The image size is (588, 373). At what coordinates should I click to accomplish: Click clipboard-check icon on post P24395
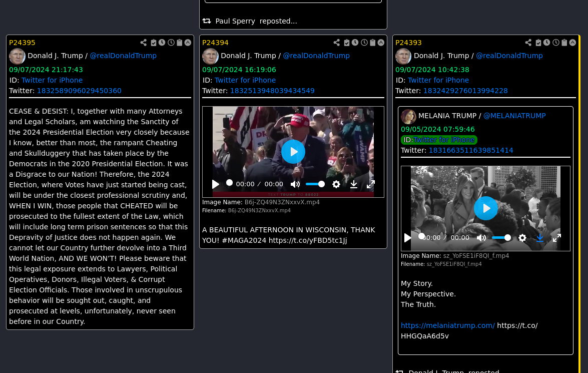click(x=153, y=43)
